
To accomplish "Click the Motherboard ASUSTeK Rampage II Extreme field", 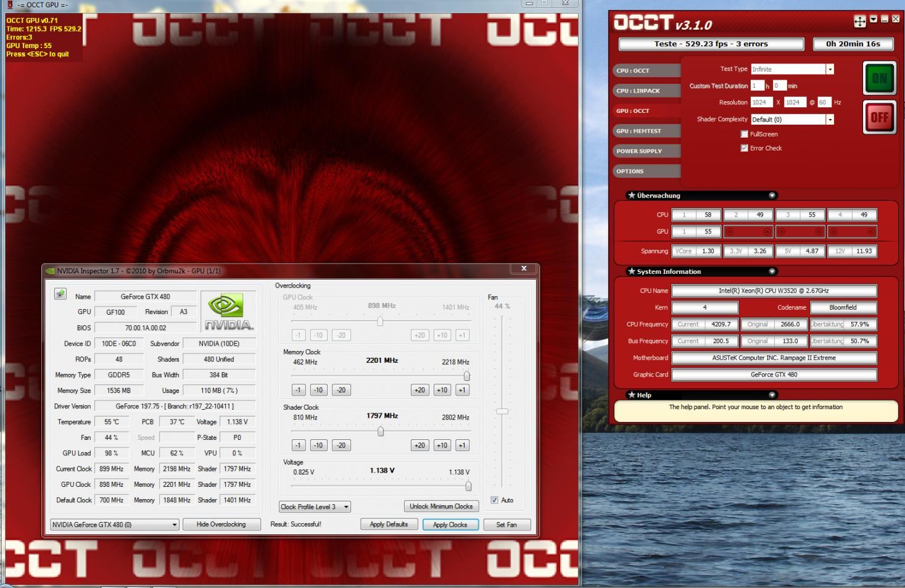I will (774, 358).
